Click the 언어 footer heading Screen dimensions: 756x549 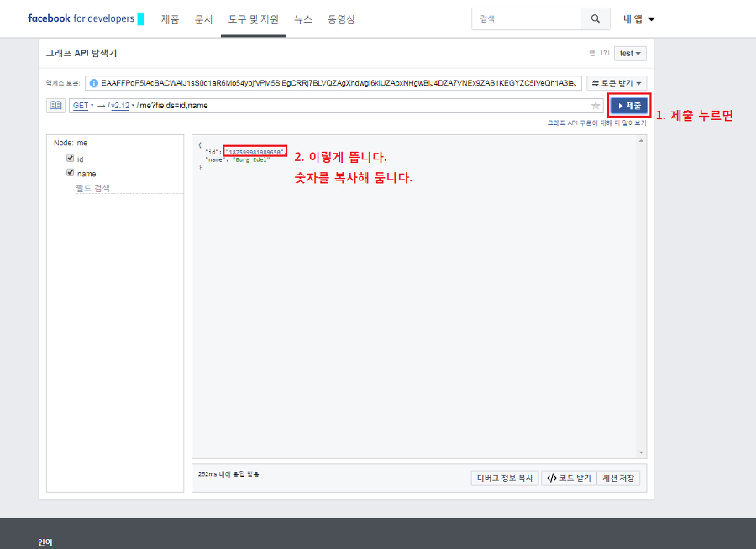[x=45, y=542]
